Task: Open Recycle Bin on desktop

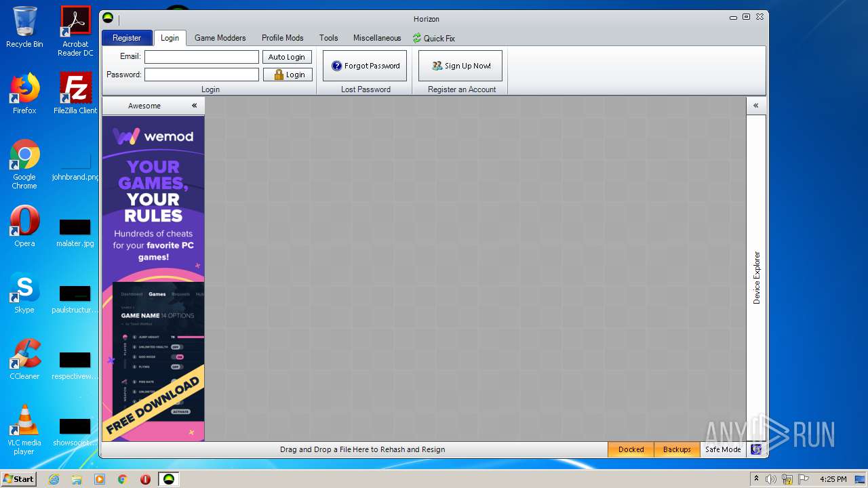Action: pos(24,27)
